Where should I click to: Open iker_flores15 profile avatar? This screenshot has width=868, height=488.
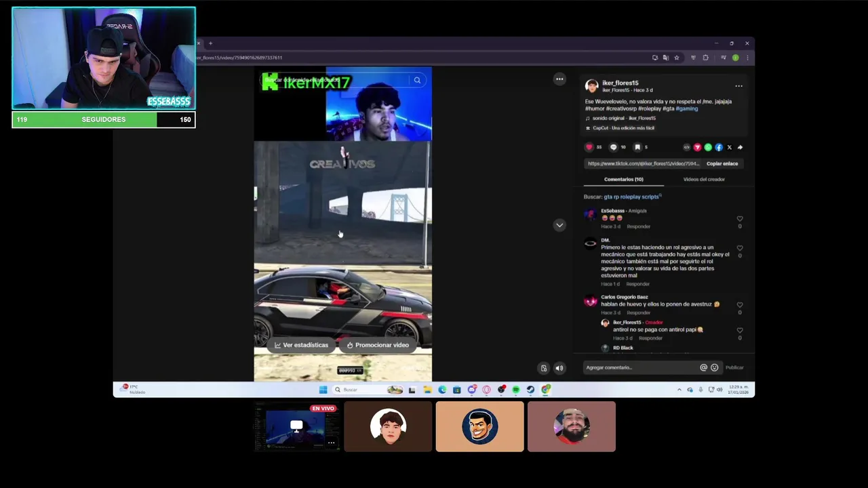591,85
